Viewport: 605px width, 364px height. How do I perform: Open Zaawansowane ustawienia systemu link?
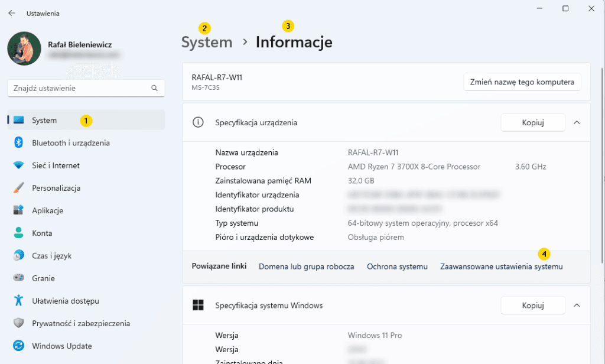tap(501, 266)
